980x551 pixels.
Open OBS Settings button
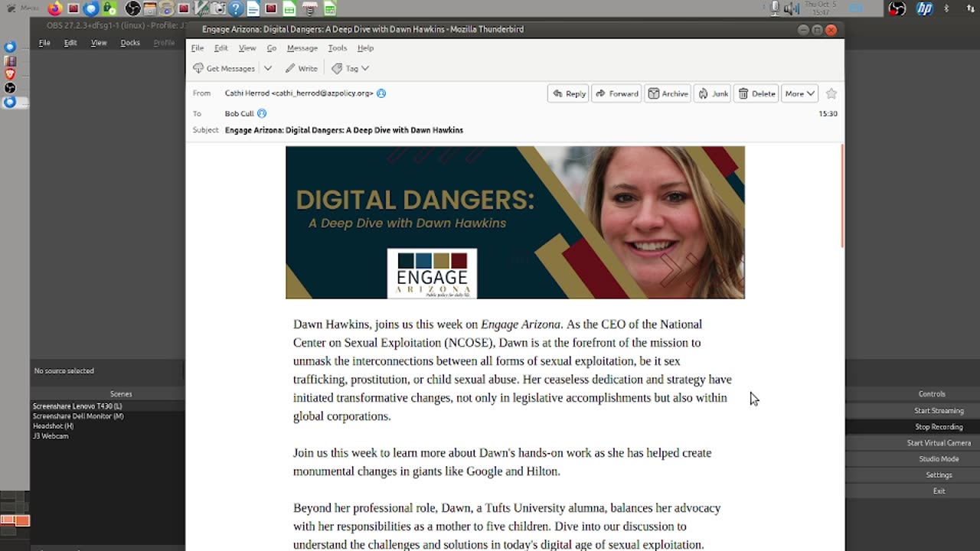pyautogui.click(x=939, y=475)
